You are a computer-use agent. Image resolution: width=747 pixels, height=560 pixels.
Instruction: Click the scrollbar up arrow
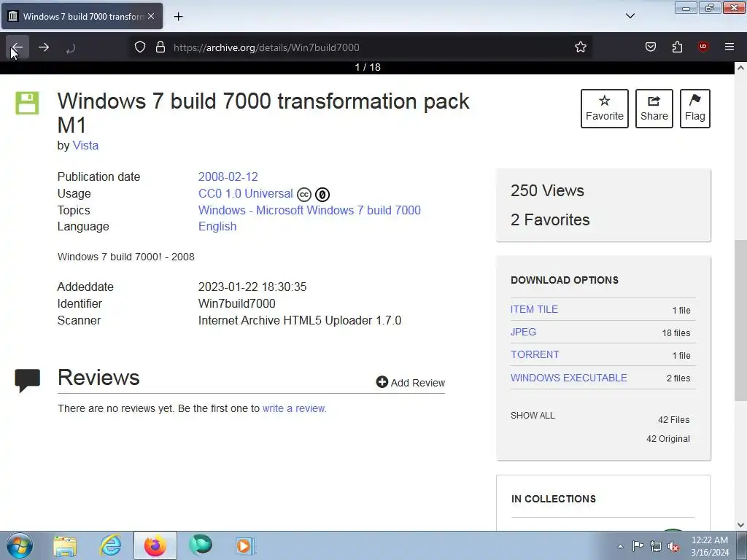pyautogui.click(x=740, y=68)
